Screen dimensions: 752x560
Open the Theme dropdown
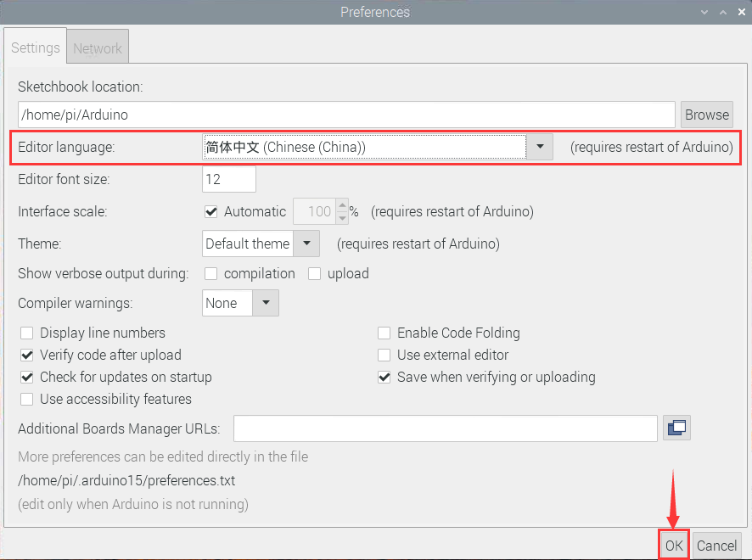coord(306,244)
